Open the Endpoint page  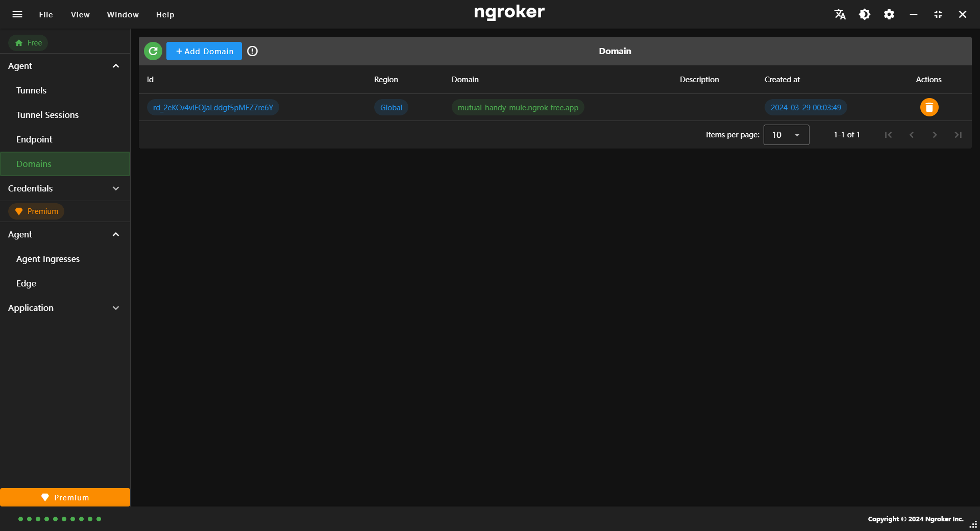65,139
